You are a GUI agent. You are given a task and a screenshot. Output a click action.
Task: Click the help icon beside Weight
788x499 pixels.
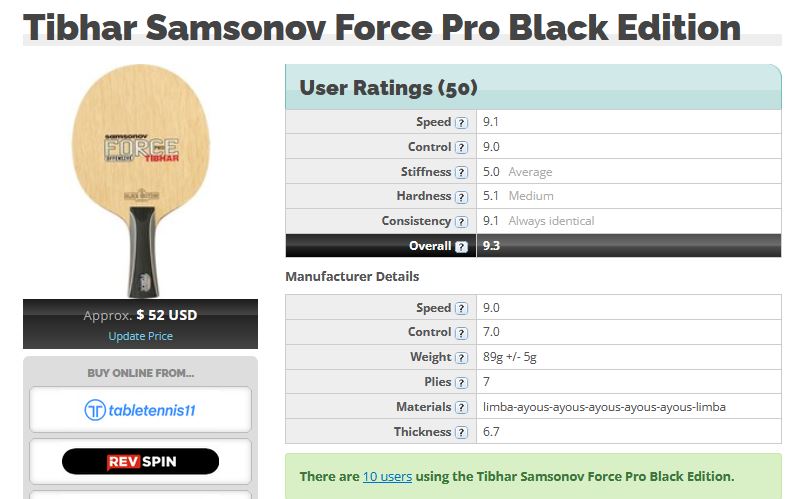[461, 357]
